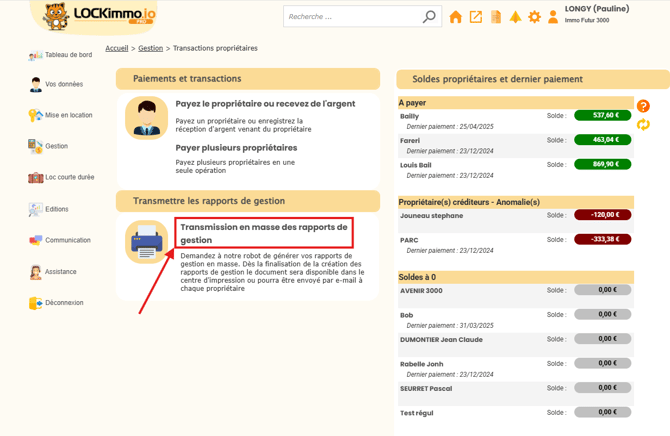The image size is (670, 436).
Task: Select owner Bob in Soldes à 0
Action: [406, 315]
